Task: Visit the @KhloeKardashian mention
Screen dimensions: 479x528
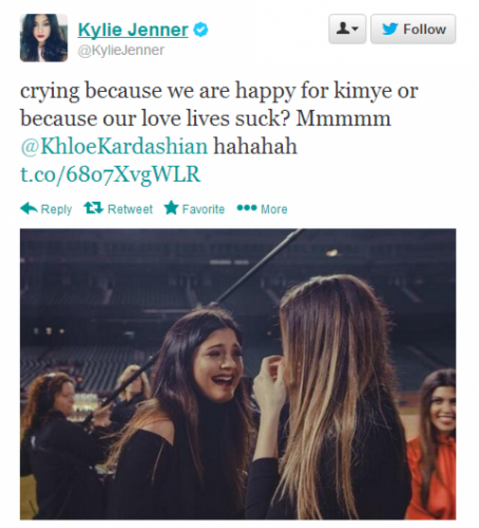Action: (x=114, y=146)
